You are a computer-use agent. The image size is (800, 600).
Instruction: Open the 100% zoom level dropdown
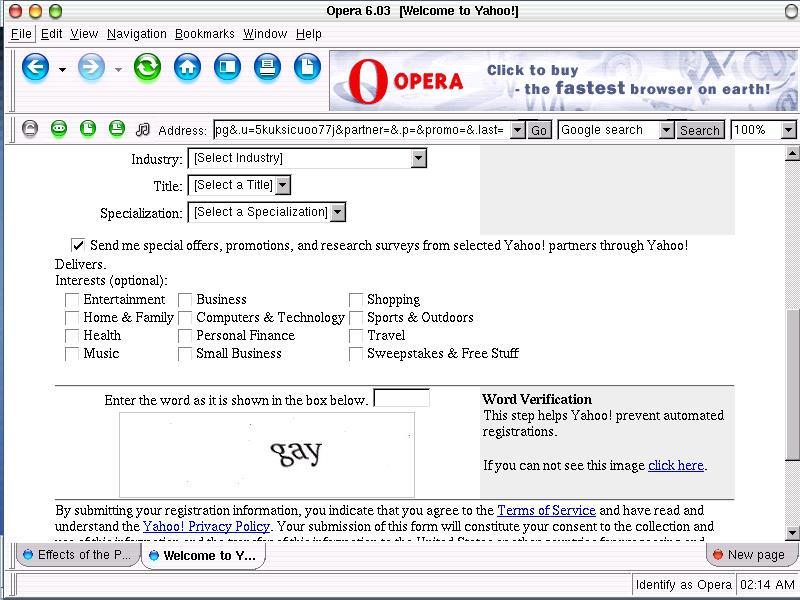pos(788,130)
